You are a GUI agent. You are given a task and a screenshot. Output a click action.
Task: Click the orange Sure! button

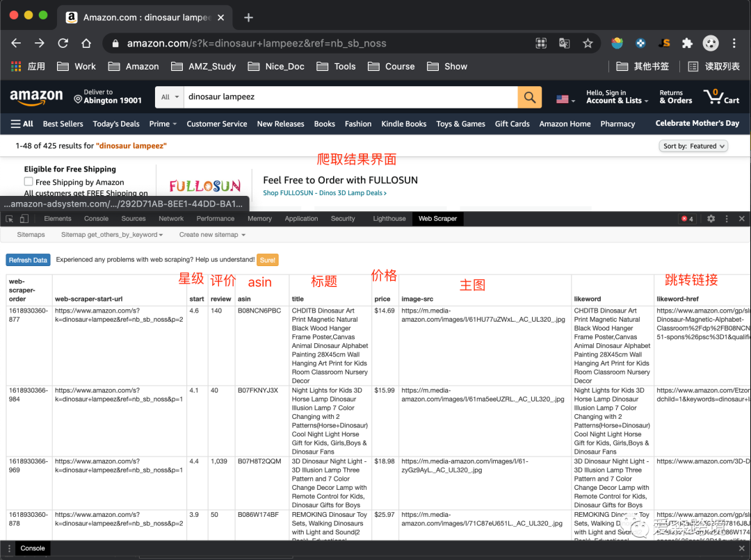coord(267,260)
